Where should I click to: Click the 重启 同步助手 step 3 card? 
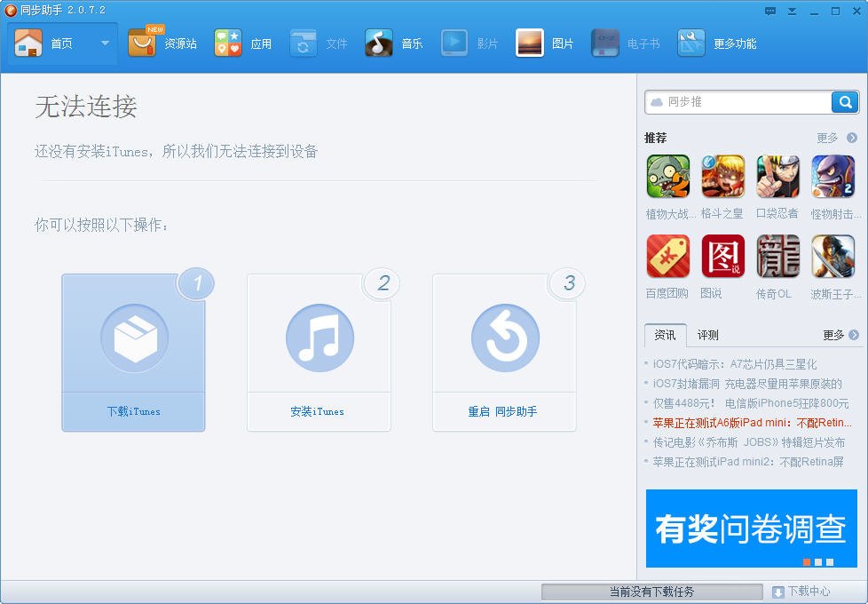coord(504,353)
